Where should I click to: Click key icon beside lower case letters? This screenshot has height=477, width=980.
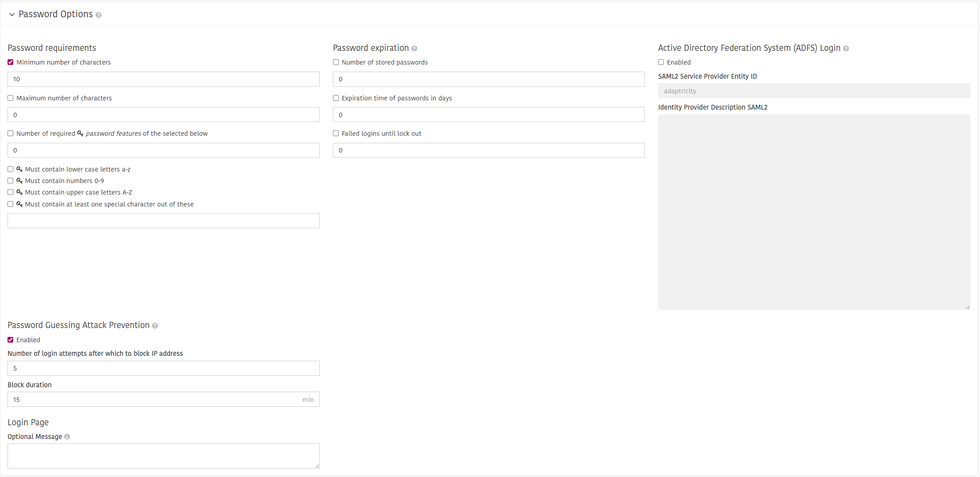coord(19,169)
